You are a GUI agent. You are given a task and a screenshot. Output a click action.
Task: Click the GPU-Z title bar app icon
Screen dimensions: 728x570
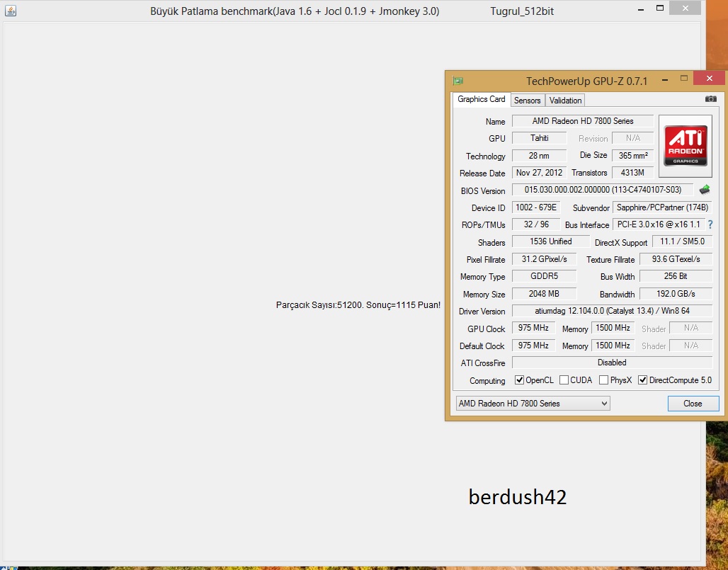coord(457,81)
